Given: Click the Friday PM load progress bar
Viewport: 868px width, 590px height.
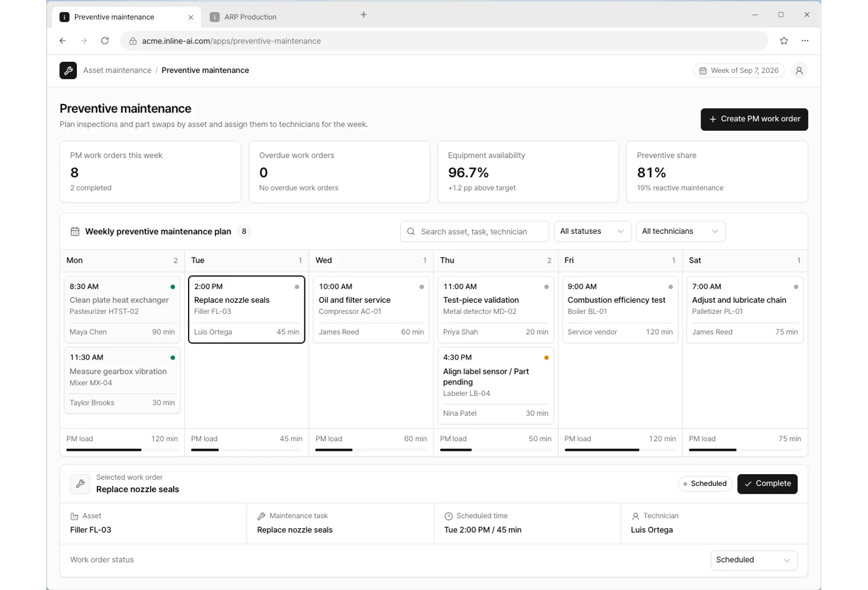Looking at the screenshot, I should (x=620, y=450).
